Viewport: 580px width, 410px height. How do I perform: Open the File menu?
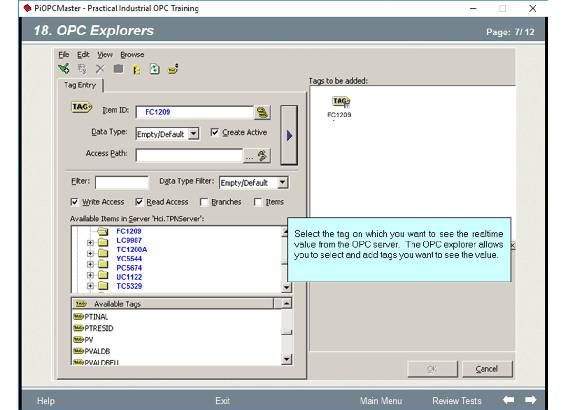click(x=64, y=54)
